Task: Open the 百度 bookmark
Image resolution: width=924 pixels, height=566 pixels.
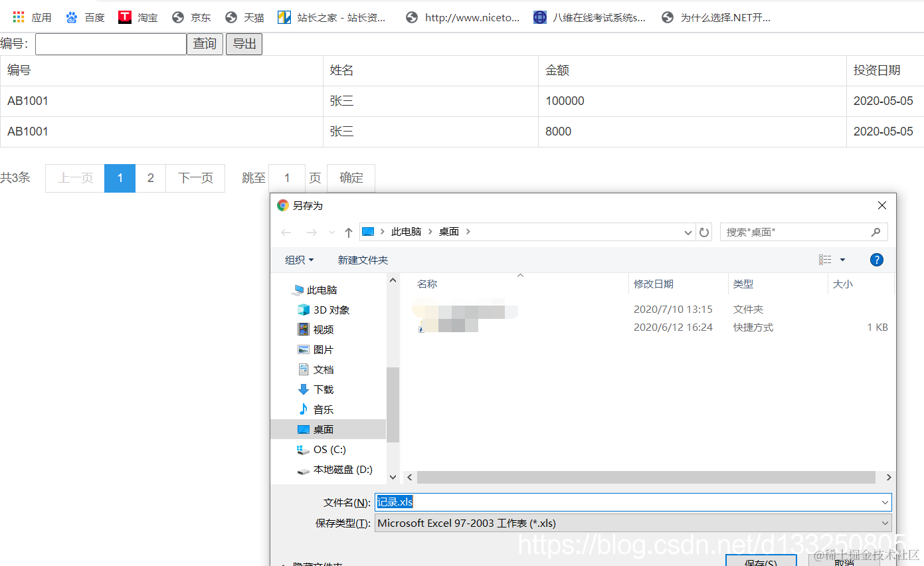Action: (x=85, y=17)
